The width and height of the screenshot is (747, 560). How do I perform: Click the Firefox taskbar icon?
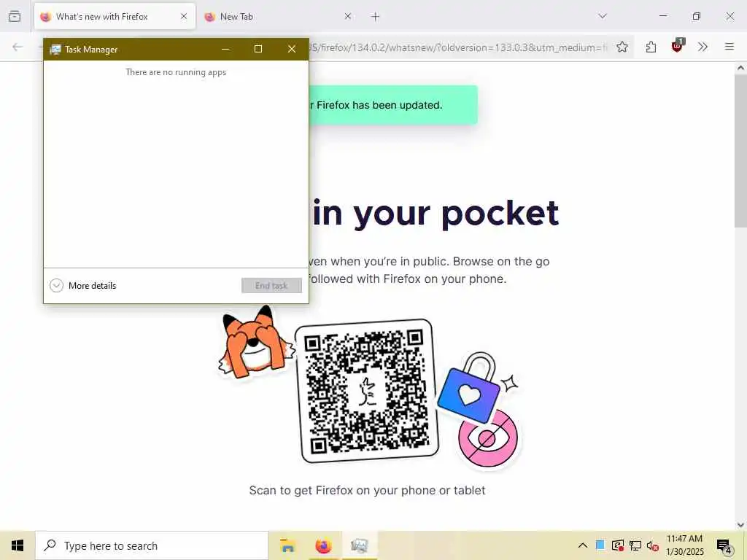(323, 545)
